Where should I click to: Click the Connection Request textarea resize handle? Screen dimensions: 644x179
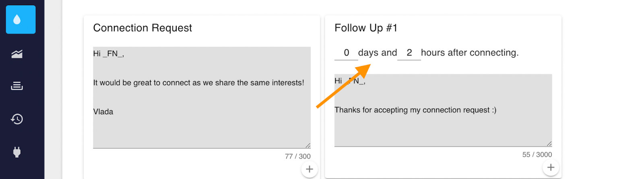click(308, 146)
